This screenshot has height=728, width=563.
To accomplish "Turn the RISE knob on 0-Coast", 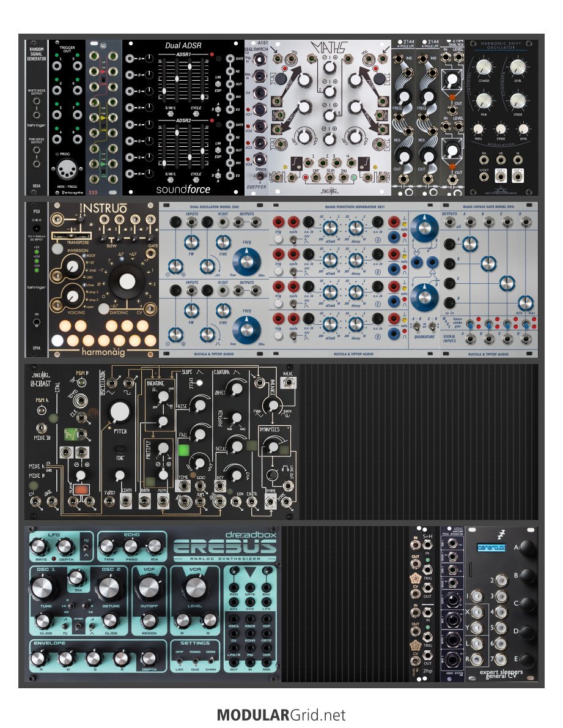I will [x=200, y=406].
